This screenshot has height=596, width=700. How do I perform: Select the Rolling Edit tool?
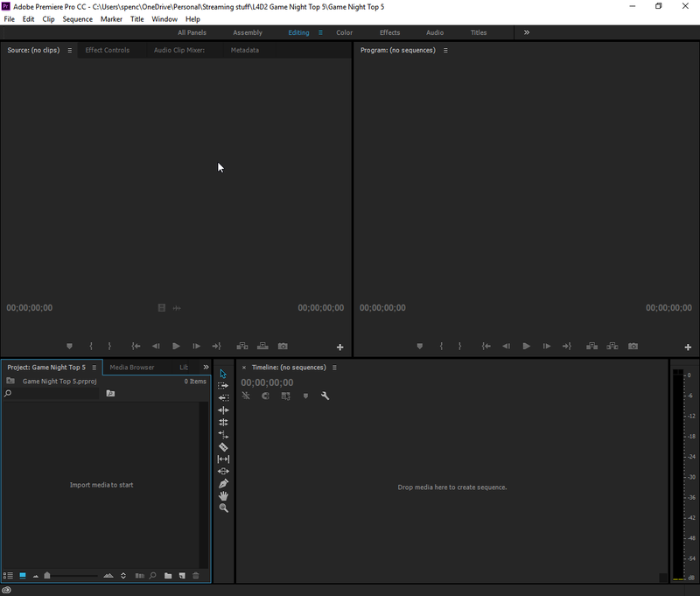tap(223, 423)
